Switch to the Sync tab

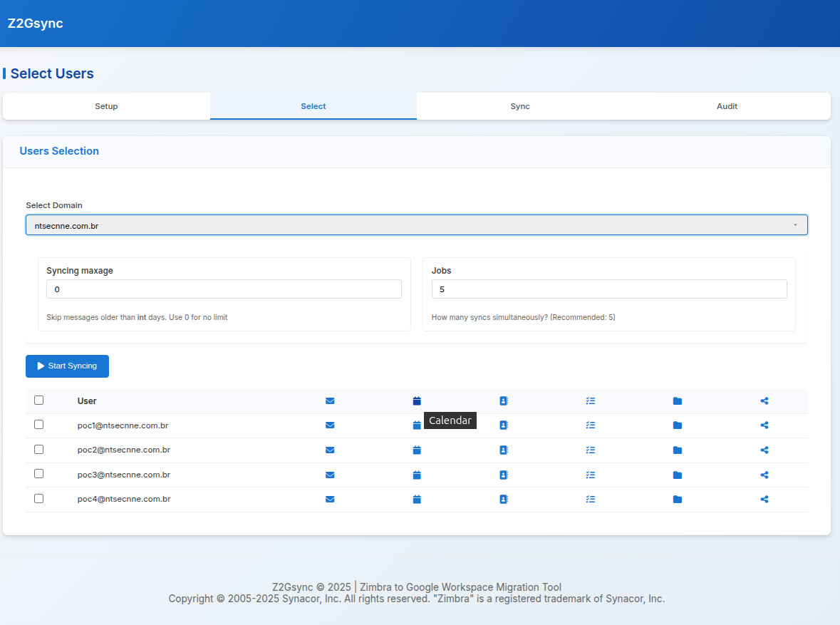(x=520, y=105)
